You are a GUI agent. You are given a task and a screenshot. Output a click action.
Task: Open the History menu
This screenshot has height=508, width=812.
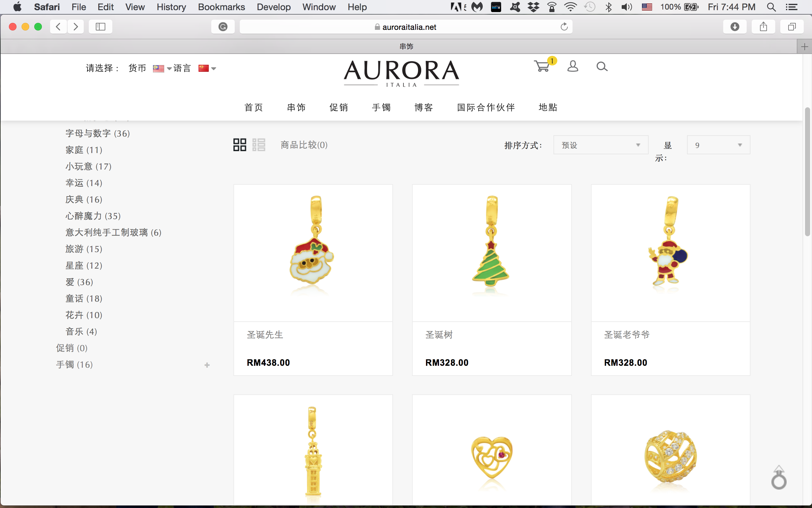coord(171,7)
